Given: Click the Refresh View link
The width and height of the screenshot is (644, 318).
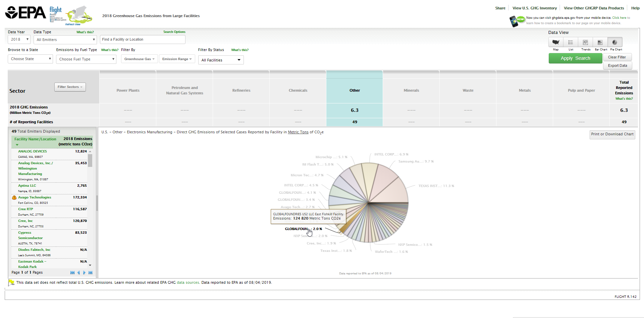Looking at the screenshot, I should point(73,25).
